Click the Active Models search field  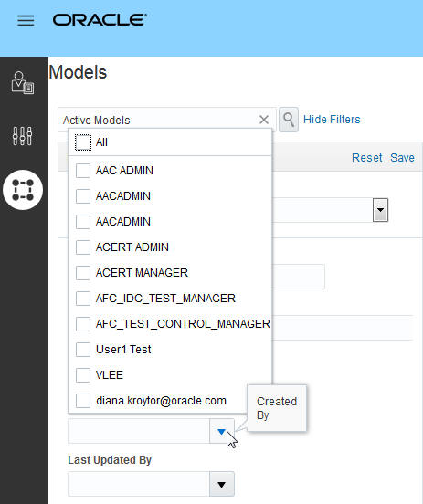(159, 120)
